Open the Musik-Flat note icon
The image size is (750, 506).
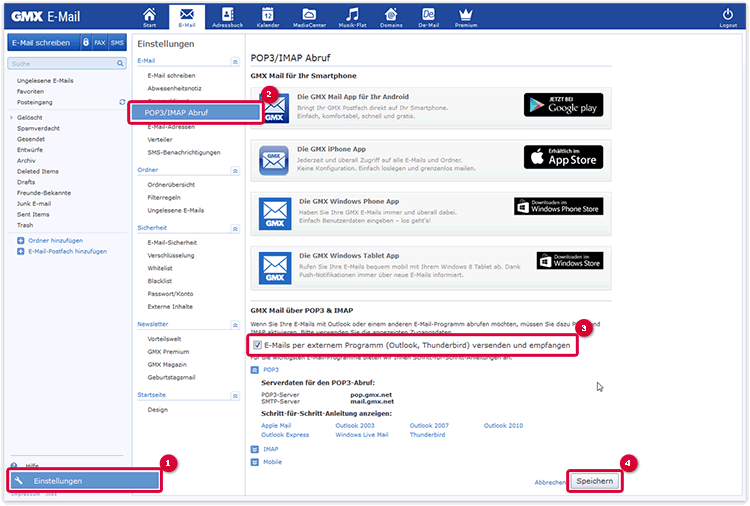pyautogui.click(x=353, y=17)
